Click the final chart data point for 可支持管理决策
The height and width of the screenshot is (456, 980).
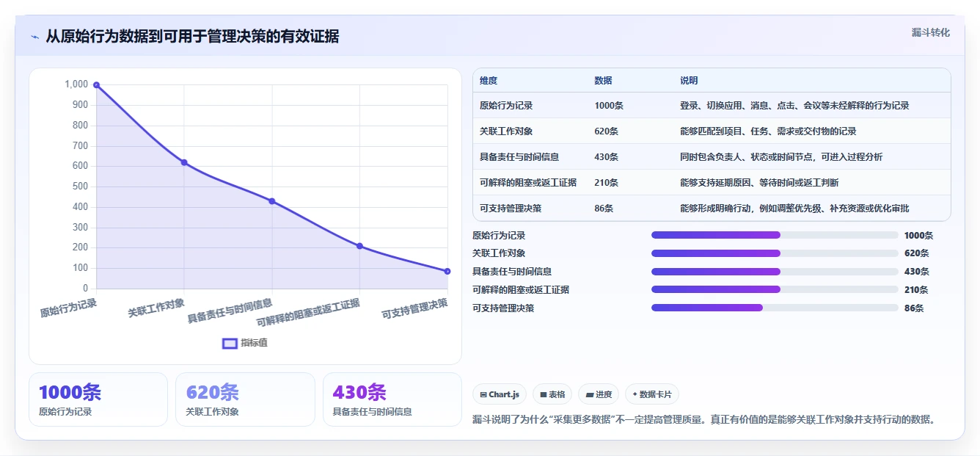(x=447, y=271)
